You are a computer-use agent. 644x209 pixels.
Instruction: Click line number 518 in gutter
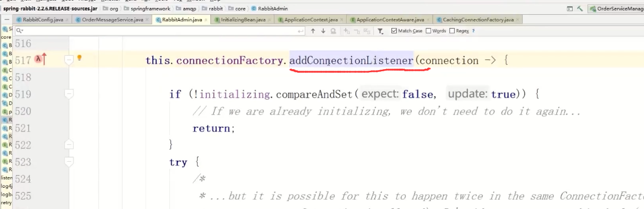[x=23, y=77]
